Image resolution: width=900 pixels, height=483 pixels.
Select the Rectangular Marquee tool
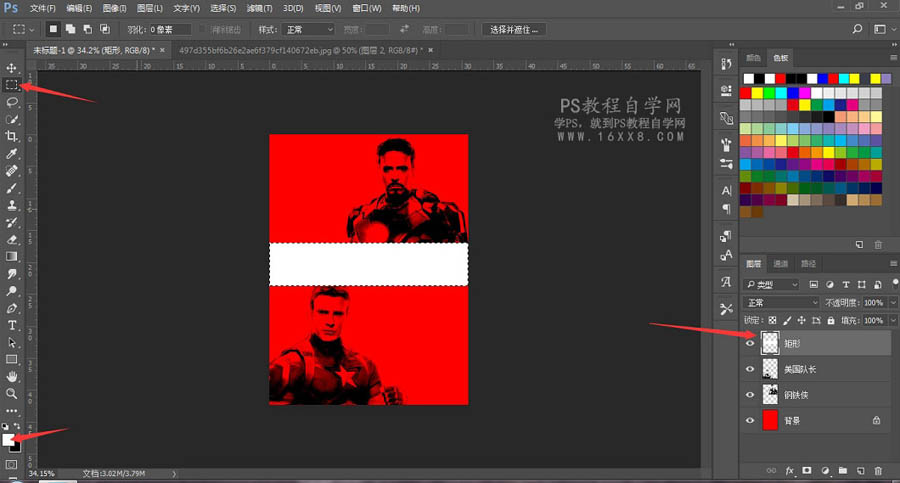[x=11, y=85]
